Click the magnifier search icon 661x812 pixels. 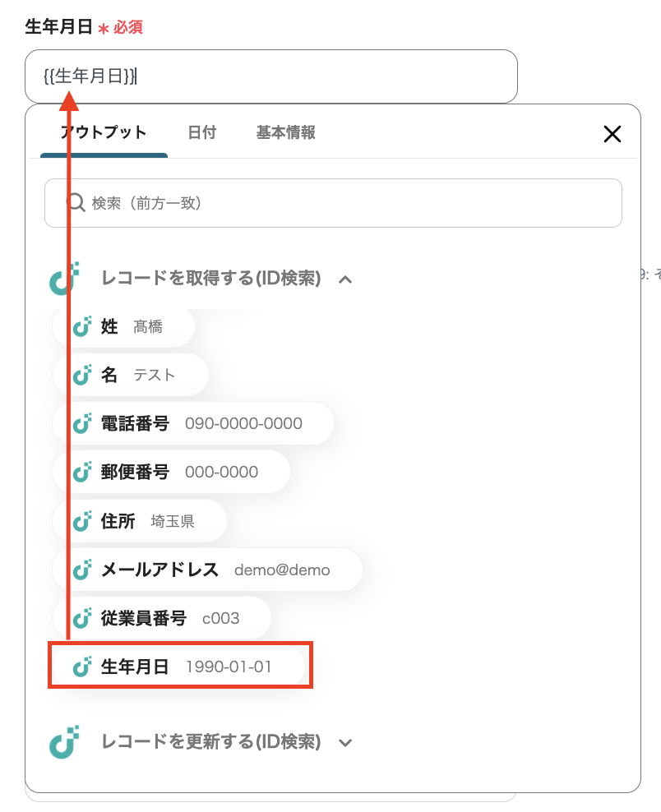[x=75, y=202]
